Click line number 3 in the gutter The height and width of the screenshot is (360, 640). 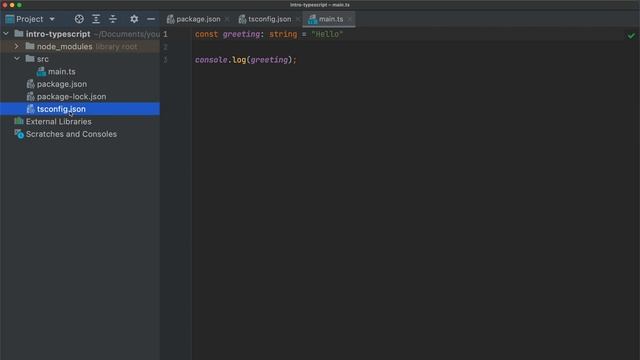click(165, 60)
